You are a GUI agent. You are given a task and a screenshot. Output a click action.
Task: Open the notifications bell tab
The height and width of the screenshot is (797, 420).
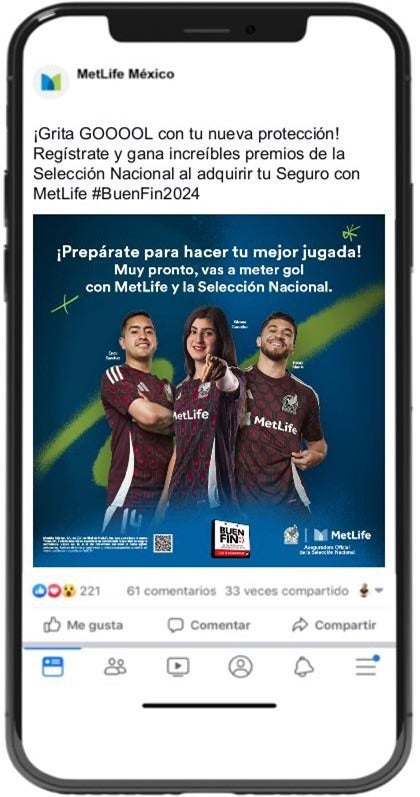[304, 666]
